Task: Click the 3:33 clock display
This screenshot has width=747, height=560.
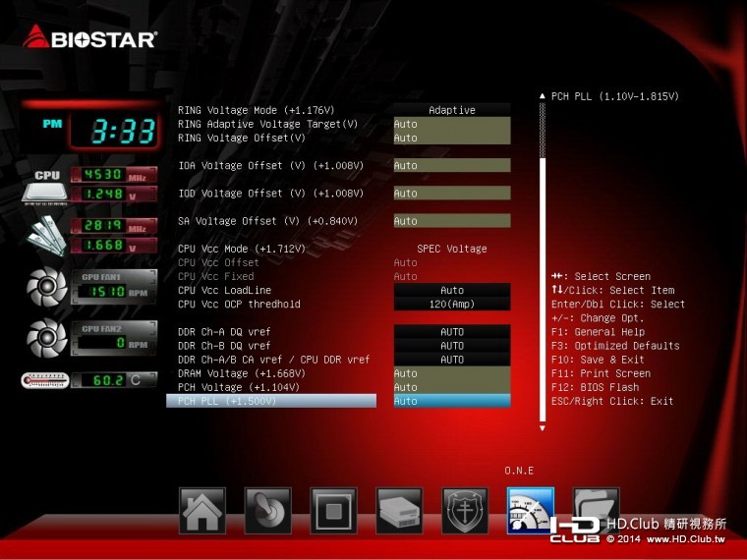Action: pos(114,131)
